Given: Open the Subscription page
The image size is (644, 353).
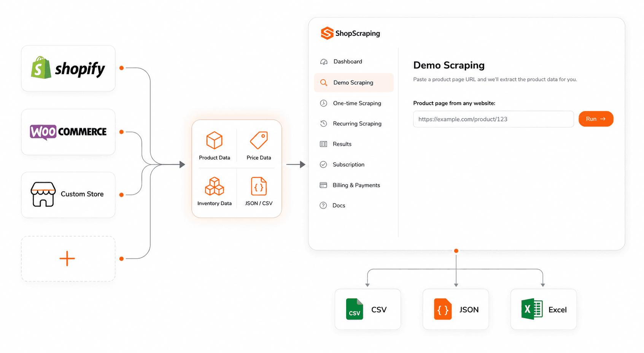Looking at the screenshot, I should tap(354, 165).
